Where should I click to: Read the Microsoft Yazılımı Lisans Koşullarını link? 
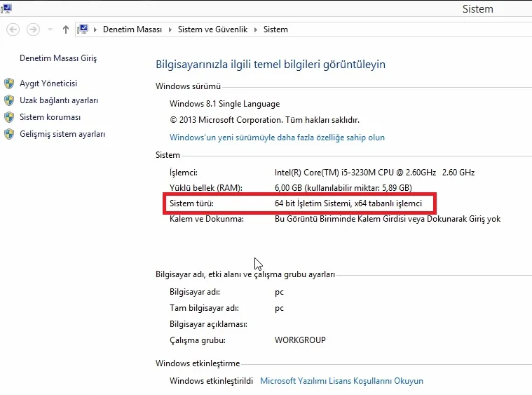coord(341,381)
